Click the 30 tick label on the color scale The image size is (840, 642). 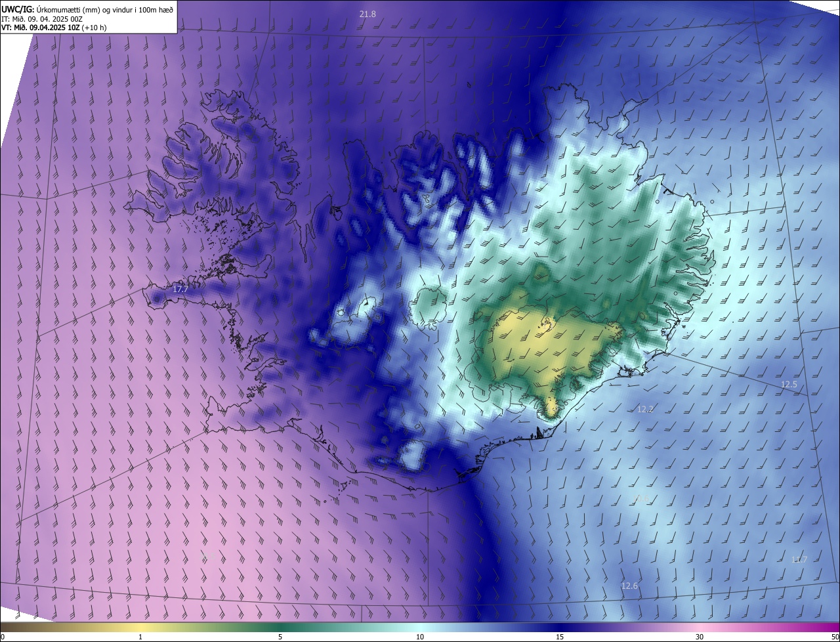(700, 637)
